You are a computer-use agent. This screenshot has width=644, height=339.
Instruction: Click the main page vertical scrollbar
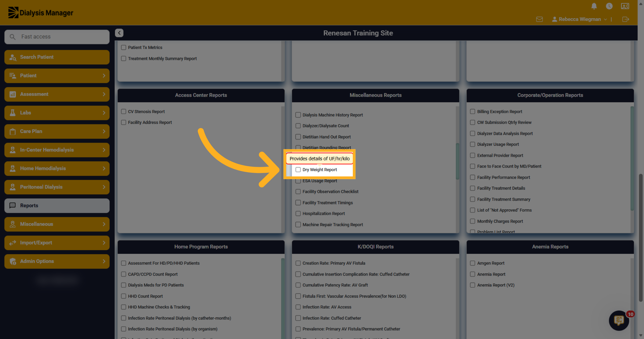pyautogui.click(x=641, y=238)
